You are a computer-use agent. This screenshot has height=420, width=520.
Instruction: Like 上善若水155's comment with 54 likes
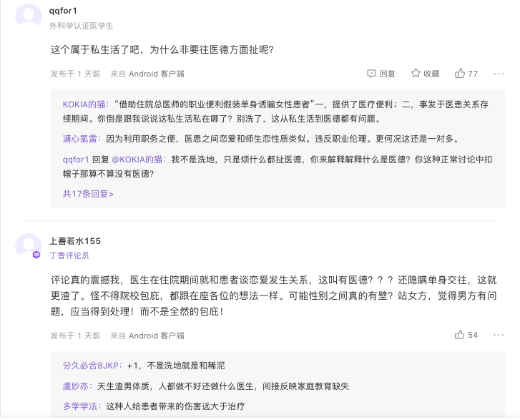(466, 335)
